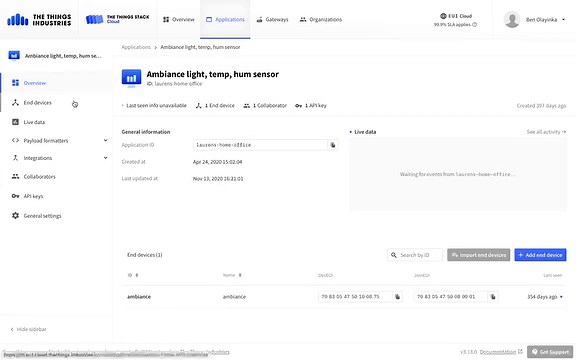The width and height of the screenshot is (576, 360).
Task: Open End devices in the sidebar
Action: (37, 102)
